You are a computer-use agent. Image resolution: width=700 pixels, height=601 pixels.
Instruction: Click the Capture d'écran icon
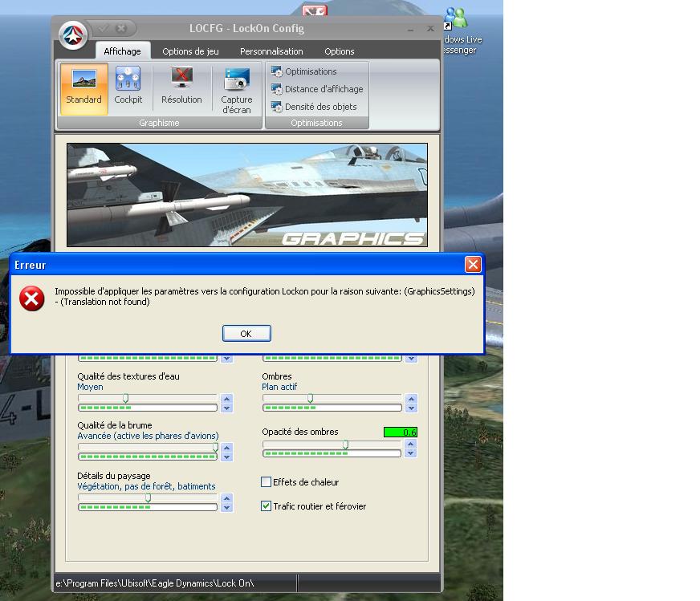tap(237, 90)
